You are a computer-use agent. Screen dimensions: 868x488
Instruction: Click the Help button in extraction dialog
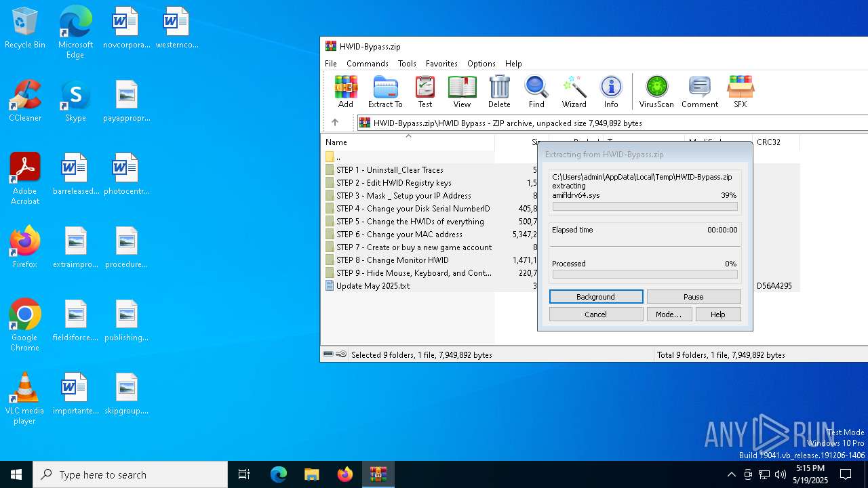point(718,314)
